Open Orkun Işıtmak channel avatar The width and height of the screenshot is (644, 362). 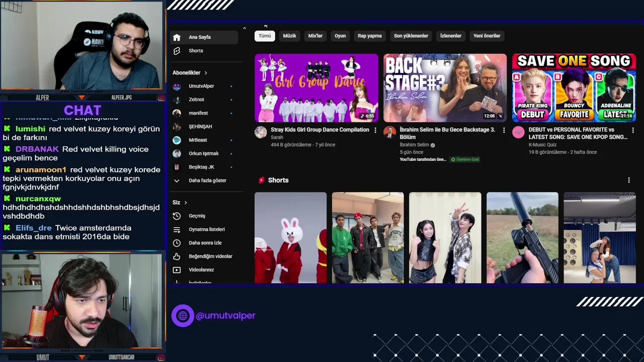coord(177,153)
